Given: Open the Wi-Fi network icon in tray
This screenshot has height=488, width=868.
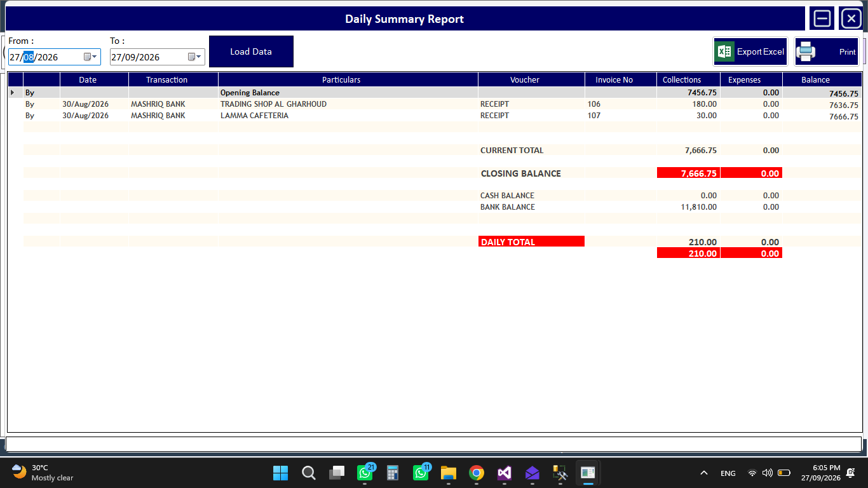Looking at the screenshot, I should [752, 473].
